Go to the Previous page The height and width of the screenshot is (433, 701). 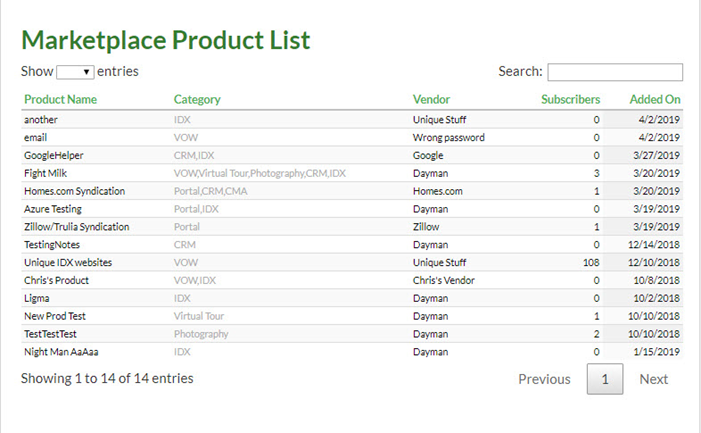coord(544,379)
